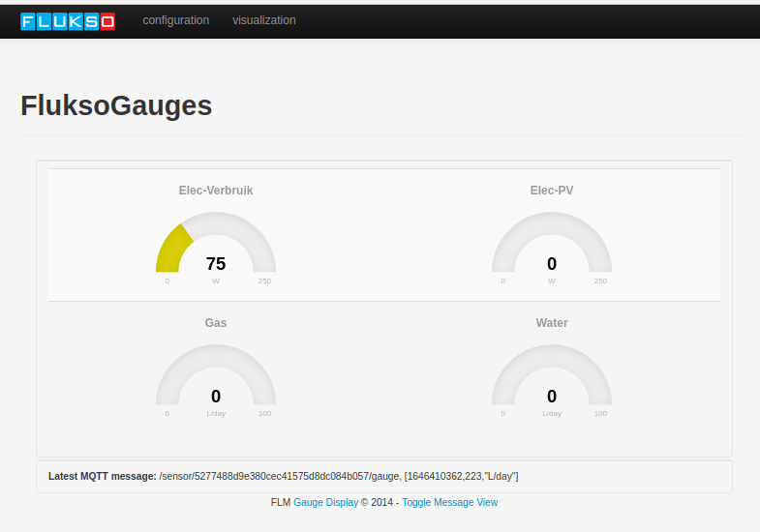Click the 0 value on Water gauge
The height and width of the screenshot is (532, 760).
[552, 396]
